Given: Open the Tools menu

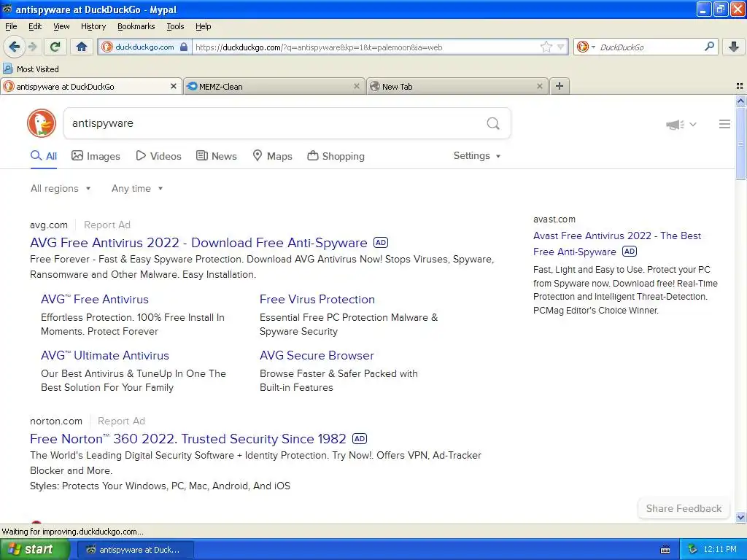Looking at the screenshot, I should coord(175,26).
